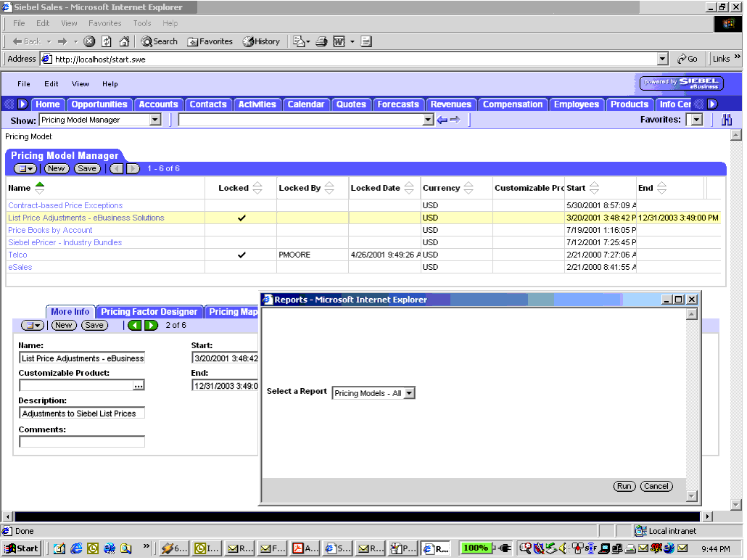747x560 pixels.
Task: Open the Show dropdown Pricing Model Manager
Action: pyautogui.click(x=155, y=120)
